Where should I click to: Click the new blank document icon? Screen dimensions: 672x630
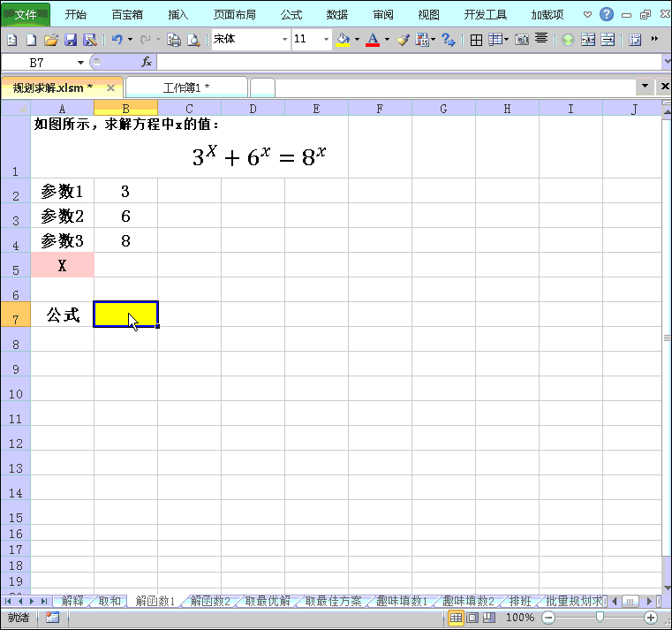31,40
